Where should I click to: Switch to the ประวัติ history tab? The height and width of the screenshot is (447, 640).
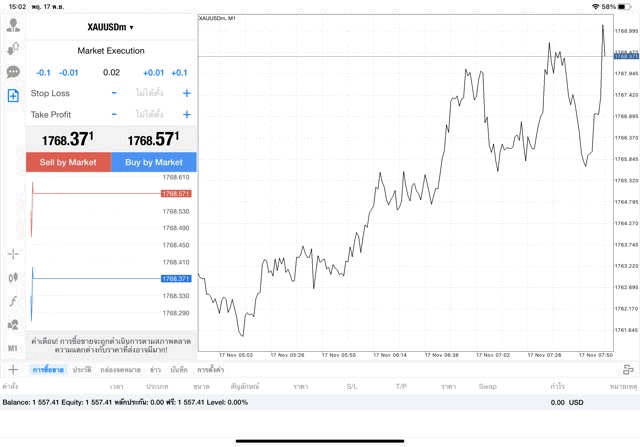[82, 370]
